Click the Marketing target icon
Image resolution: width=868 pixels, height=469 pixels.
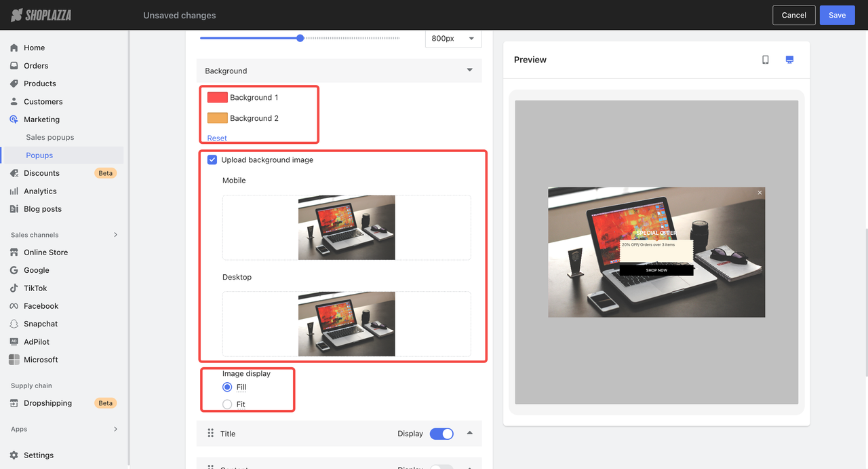tap(14, 119)
